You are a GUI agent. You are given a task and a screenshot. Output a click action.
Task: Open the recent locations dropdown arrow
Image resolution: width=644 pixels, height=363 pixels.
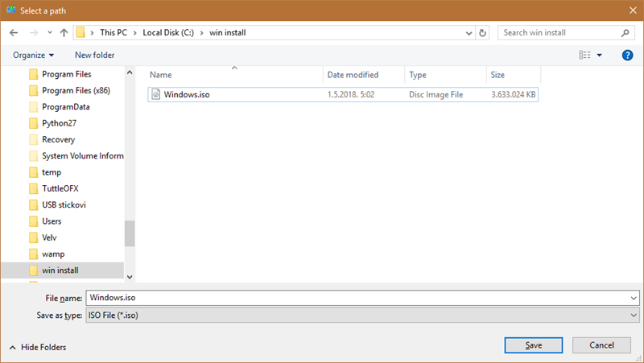pos(48,34)
